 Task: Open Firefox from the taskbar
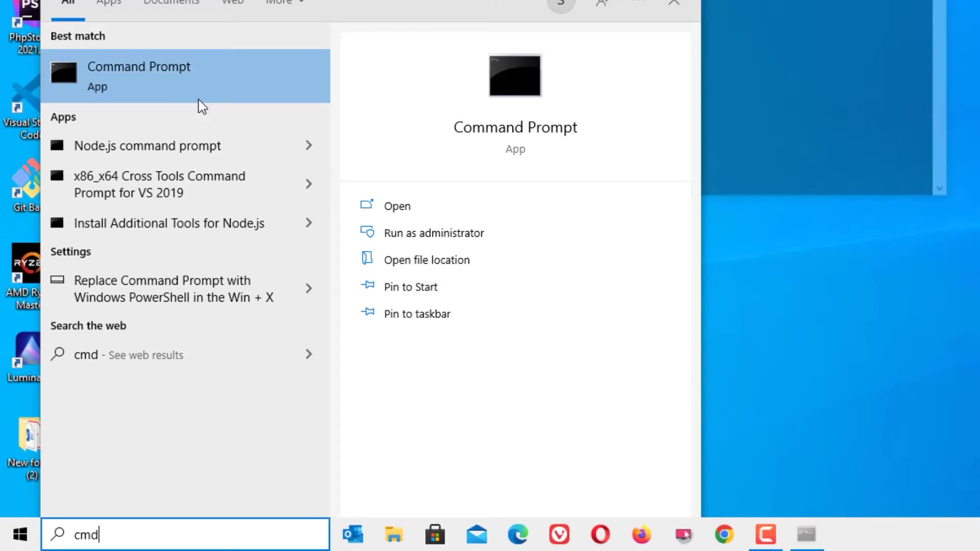642,534
